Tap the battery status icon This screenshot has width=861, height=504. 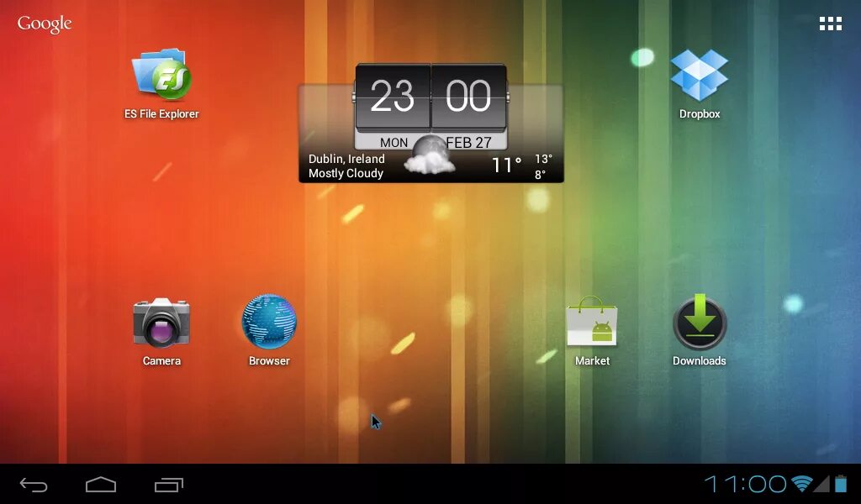click(x=841, y=484)
